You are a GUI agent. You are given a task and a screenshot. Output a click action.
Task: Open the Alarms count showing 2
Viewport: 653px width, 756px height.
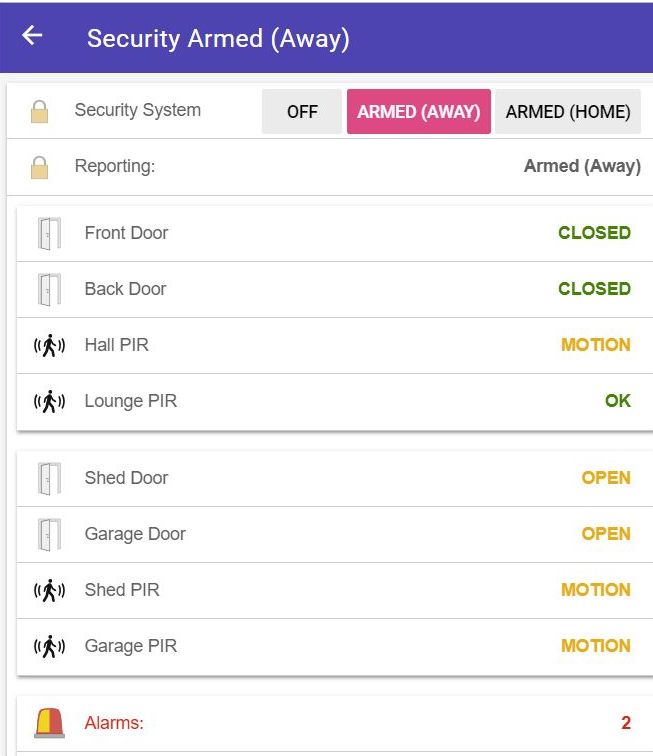click(x=626, y=723)
